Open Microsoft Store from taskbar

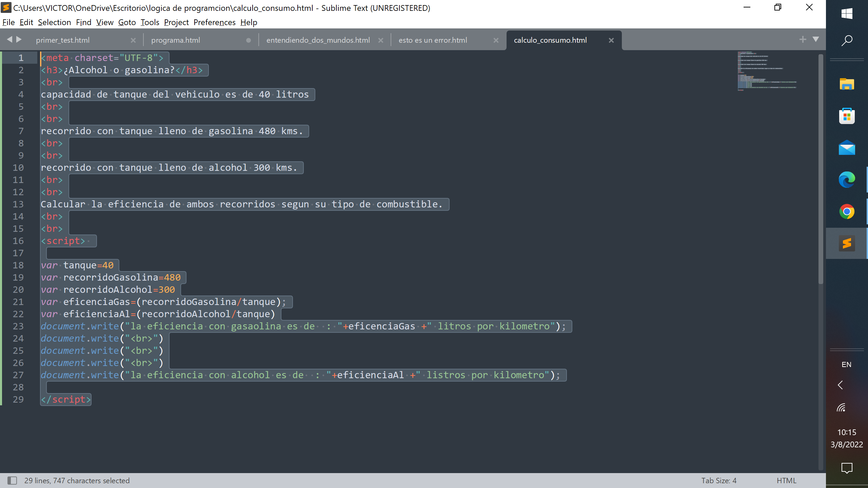tap(847, 116)
